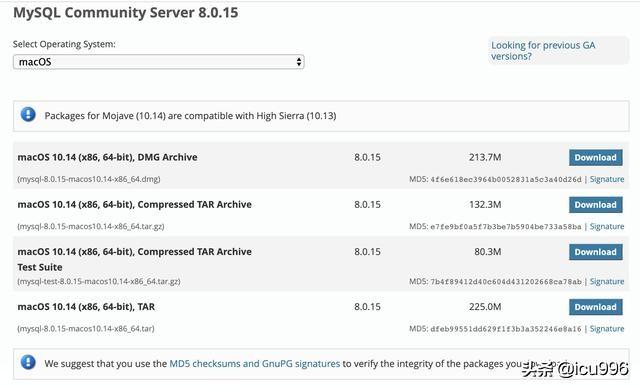The width and height of the screenshot is (640, 389).
Task: Select the 80.3M size value
Action: [488, 252]
